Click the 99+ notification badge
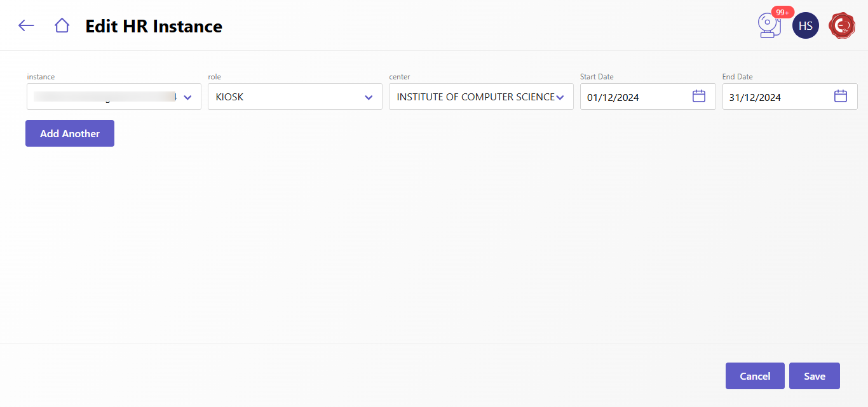The height and width of the screenshot is (407, 868). click(782, 12)
